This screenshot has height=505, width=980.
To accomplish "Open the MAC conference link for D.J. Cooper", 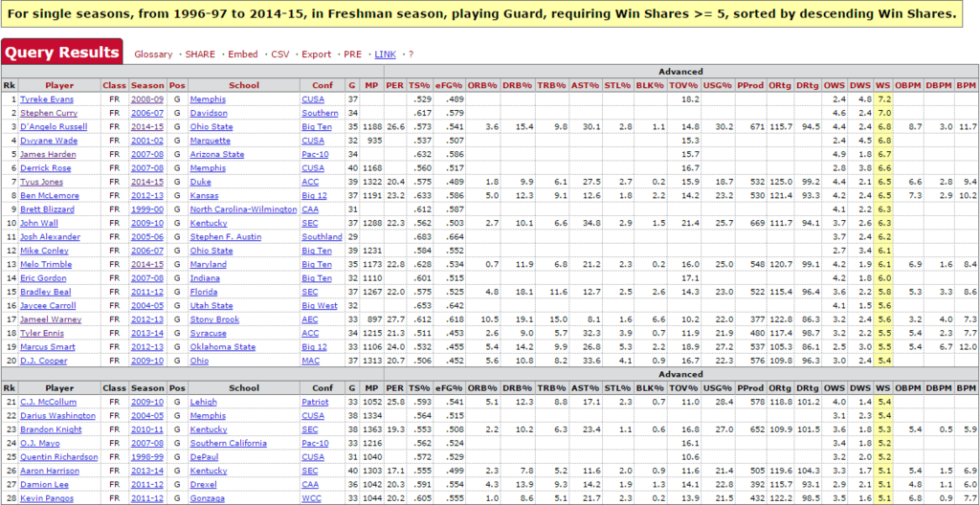I will pos(311,361).
